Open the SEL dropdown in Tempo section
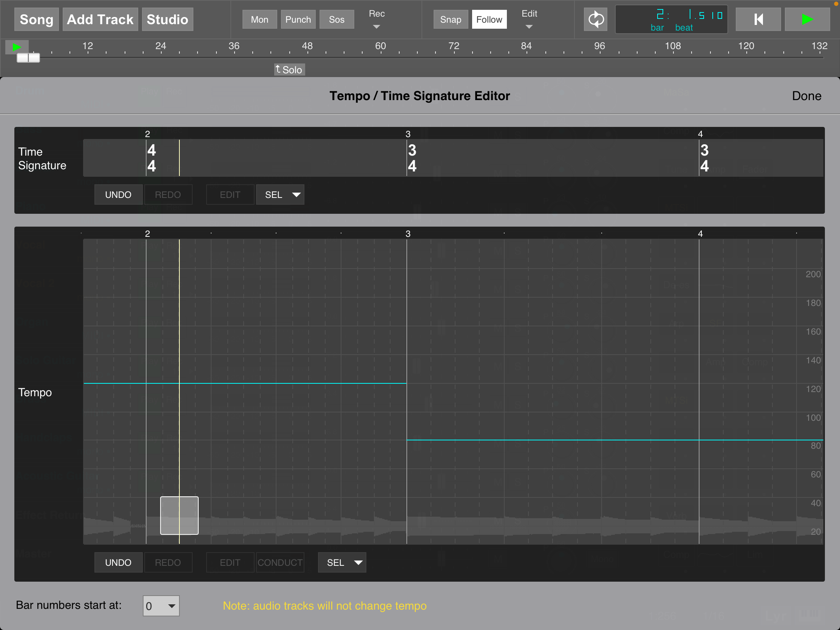840x630 pixels. click(x=342, y=562)
